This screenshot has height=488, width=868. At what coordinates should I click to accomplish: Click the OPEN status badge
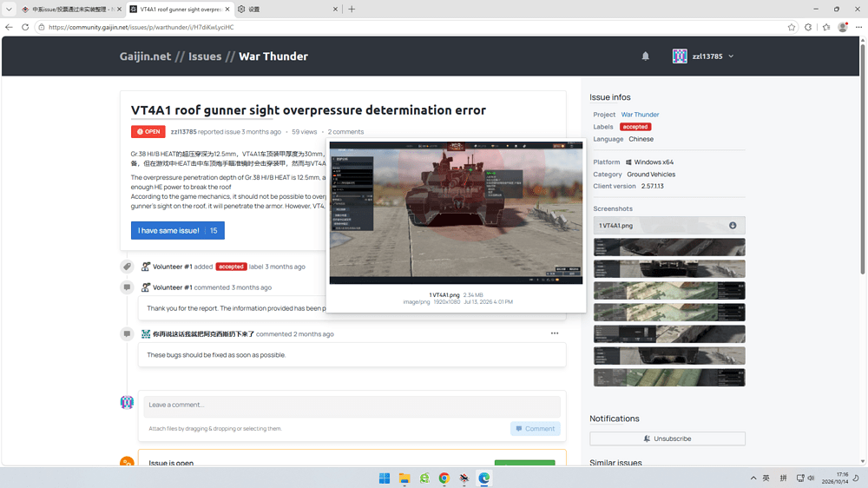(148, 132)
